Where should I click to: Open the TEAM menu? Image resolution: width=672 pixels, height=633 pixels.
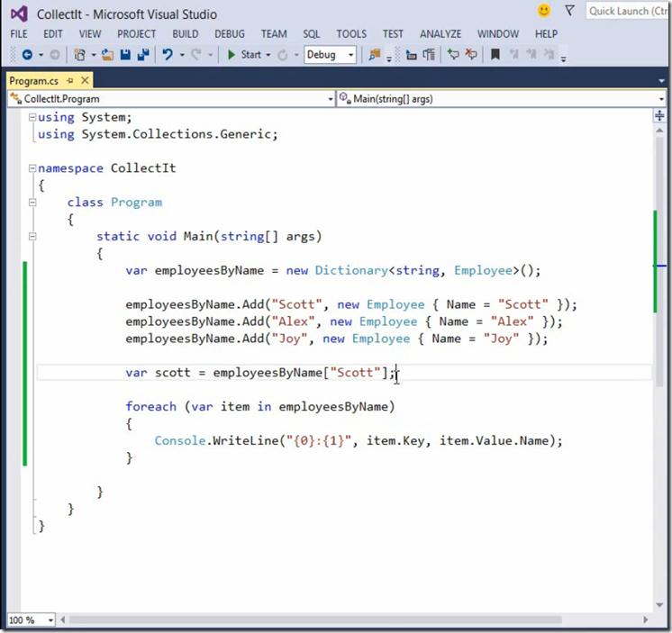[x=274, y=34]
